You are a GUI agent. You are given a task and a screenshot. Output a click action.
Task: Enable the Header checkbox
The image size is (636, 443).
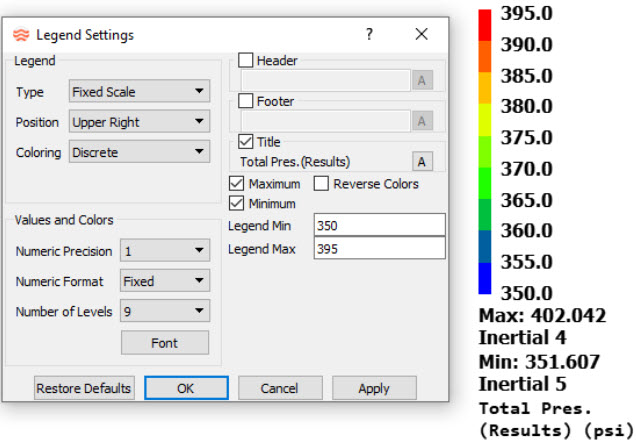(246, 61)
